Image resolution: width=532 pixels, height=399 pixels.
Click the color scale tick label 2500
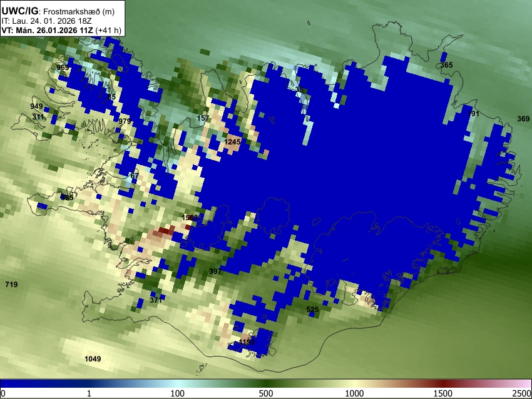(522, 393)
